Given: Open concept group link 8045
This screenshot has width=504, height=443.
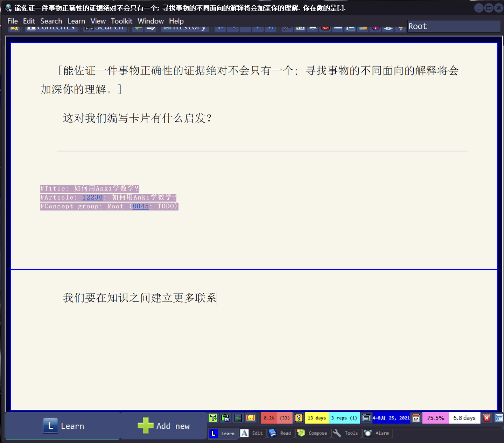Looking at the screenshot, I should click(x=140, y=206).
